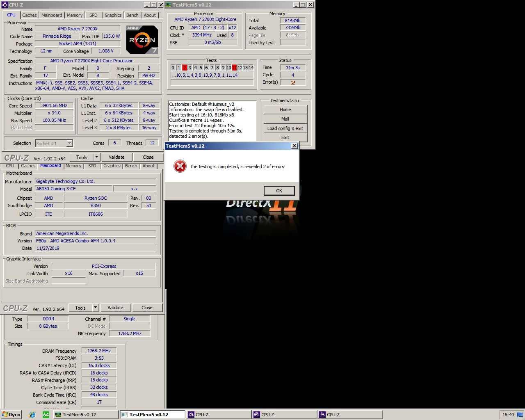The width and height of the screenshot is (525, 420).
Task: Click OK in the TestMem5 dialog
Action: pos(279,191)
